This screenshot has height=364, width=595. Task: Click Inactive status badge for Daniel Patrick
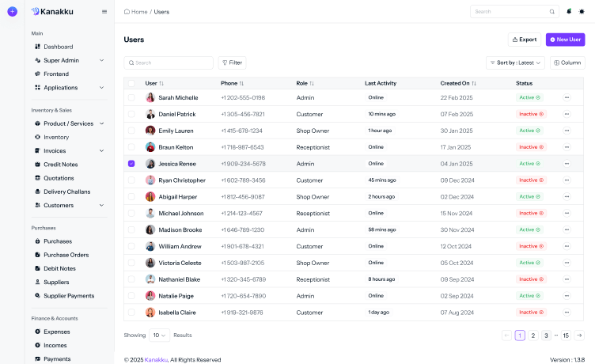[x=531, y=114]
